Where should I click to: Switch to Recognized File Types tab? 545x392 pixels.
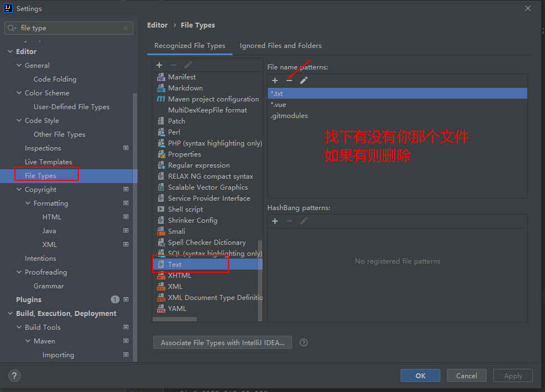pyautogui.click(x=190, y=46)
